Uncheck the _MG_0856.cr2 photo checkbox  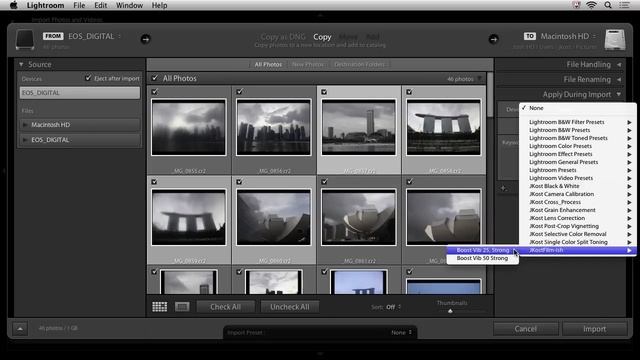pos(240,92)
